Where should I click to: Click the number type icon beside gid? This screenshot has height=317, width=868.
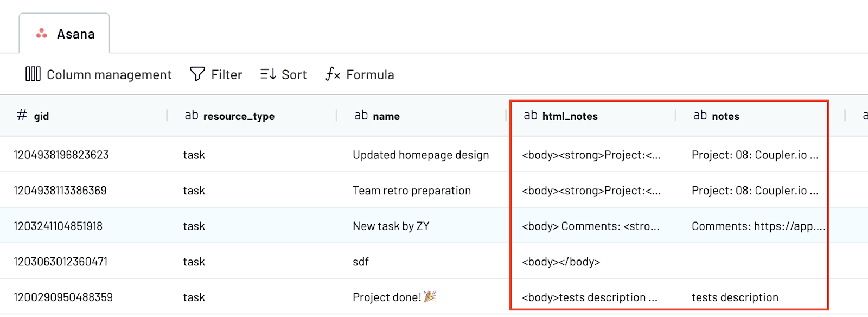coord(22,115)
